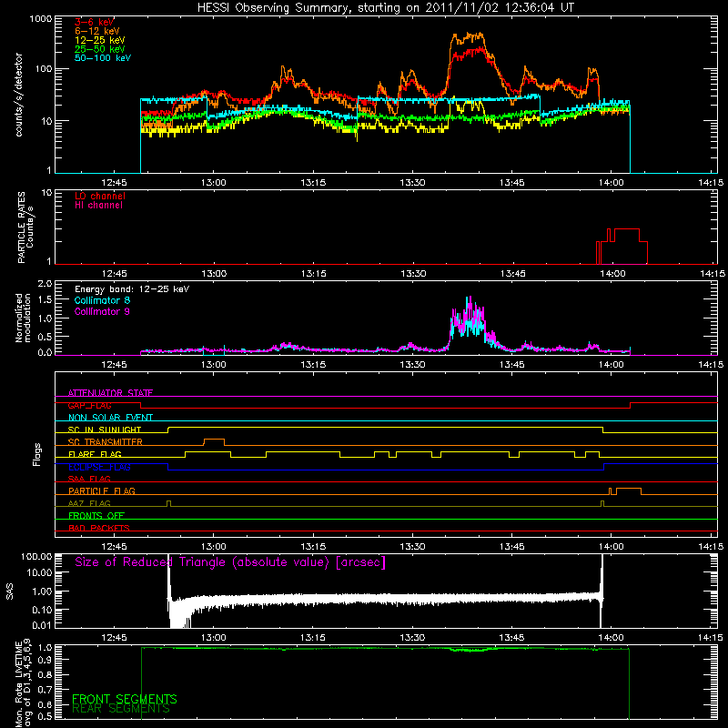Viewport: 728px width, 728px height.
Task: Click the Flags axis label
Action: point(37,454)
